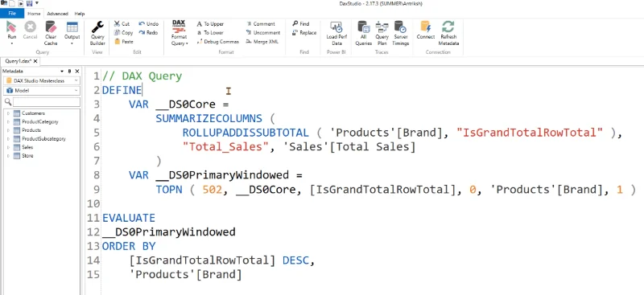Paste clipboard into the editor

[x=123, y=42]
